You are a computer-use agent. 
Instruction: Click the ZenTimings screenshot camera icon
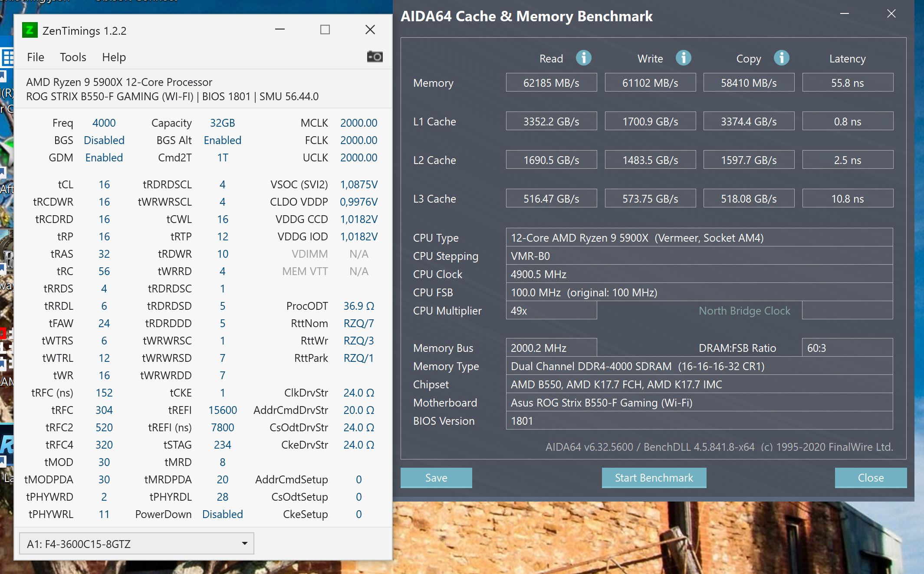click(375, 57)
